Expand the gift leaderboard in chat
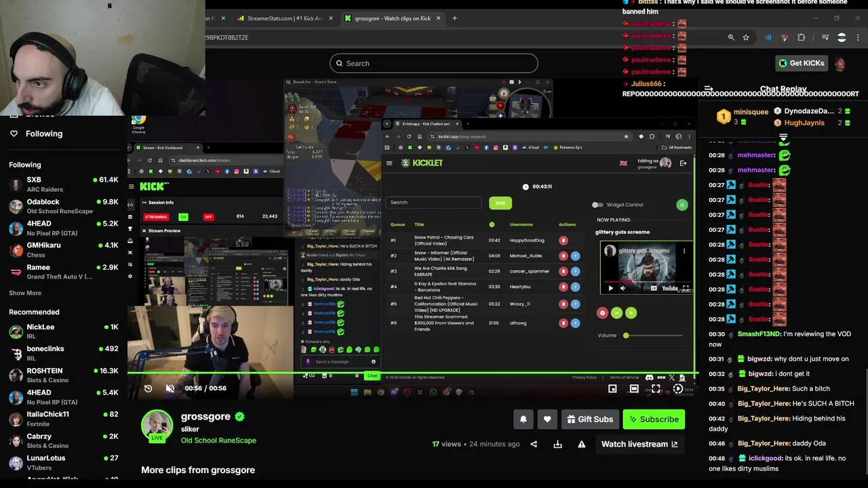This screenshot has width=868, height=488. (783, 137)
